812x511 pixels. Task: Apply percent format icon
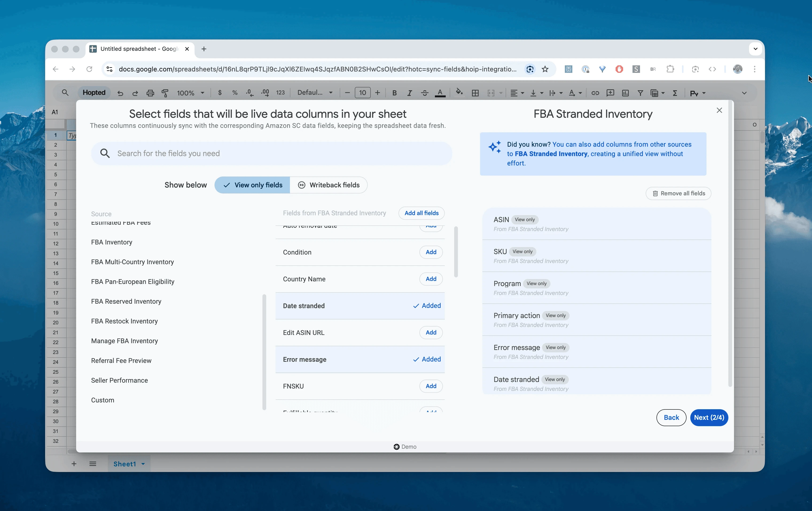point(235,93)
